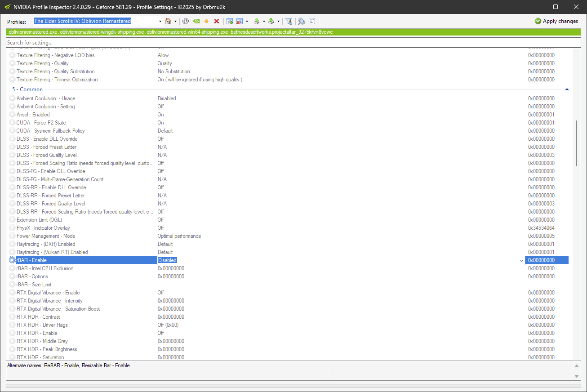Viewport: 587px width, 392px height.
Task: Click the 0x34534064 hex value for PhysX
Action: coord(541,228)
